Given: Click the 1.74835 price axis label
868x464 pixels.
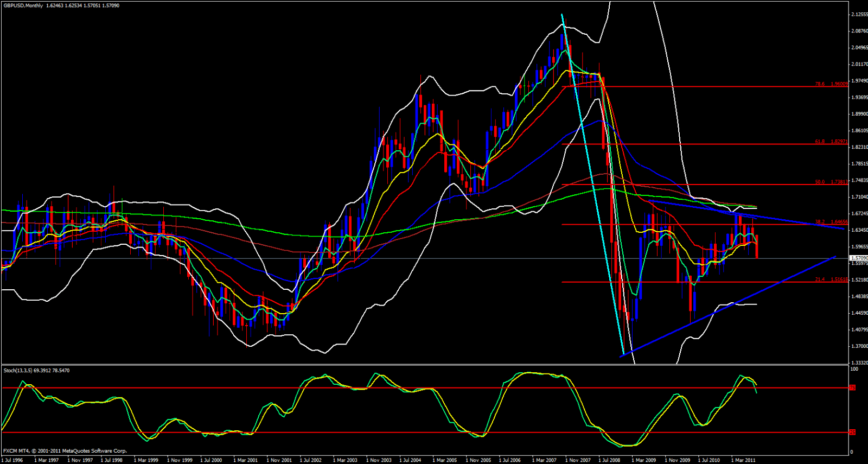Looking at the screenshot, I should [x=859, y=181].
